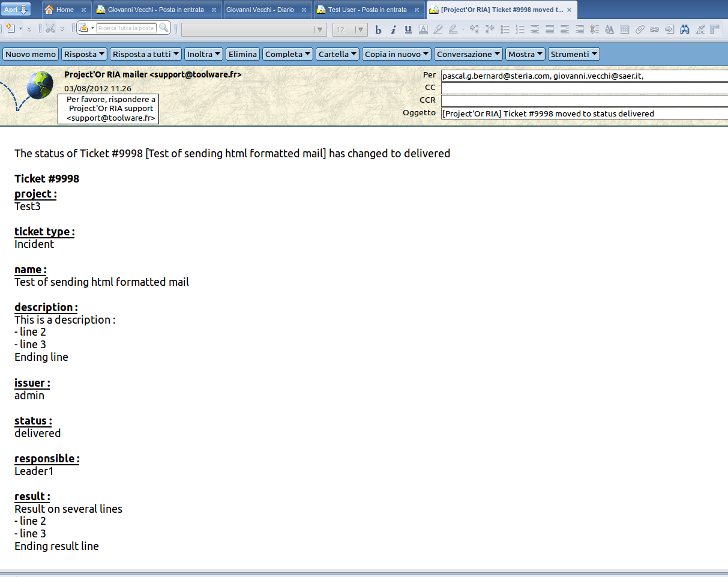Click the CC field
The height and width of the screenshot is (577, 728).
584,88
